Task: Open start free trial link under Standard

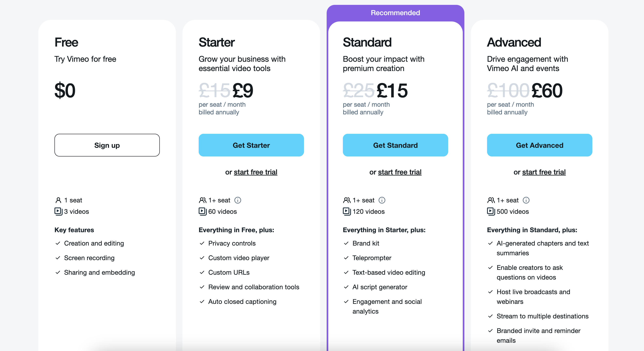Action: (x=400, y=172)
